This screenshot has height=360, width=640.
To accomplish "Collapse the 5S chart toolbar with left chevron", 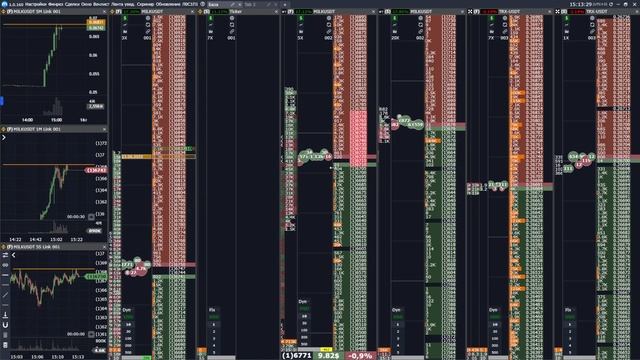I will (x=13, y=255).
